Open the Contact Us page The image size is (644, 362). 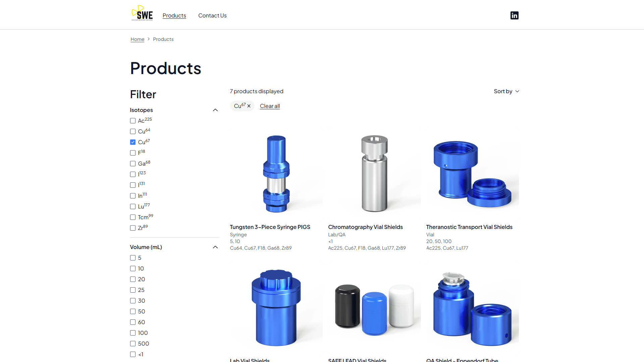pyautogui.click(x=212, y=15)
